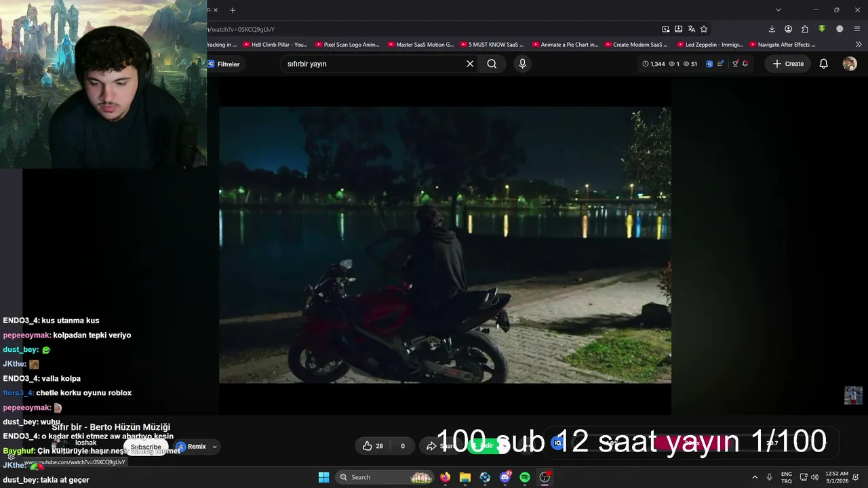This screenshot has height=488, width=868.
Task: Open the 'Animate a Pie Chart in...' bookmark
Action: 565,45
